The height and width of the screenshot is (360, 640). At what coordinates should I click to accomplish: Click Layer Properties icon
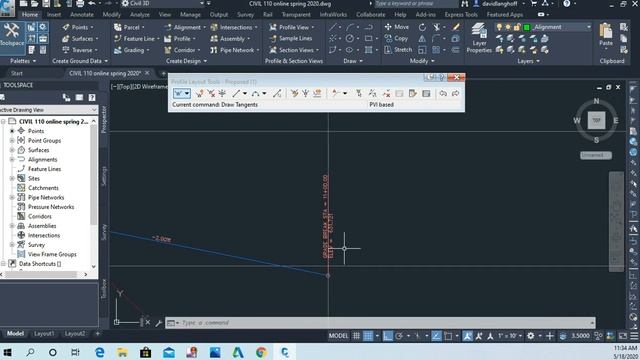coord(479,38)
